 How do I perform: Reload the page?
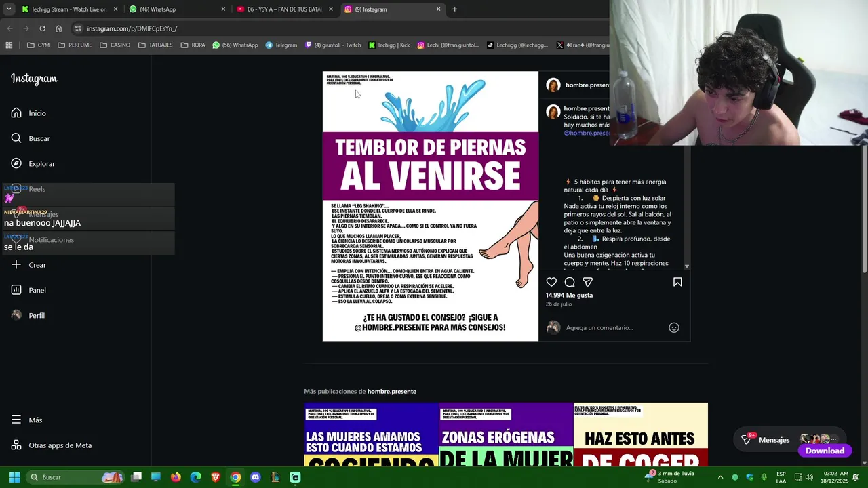[42, 28]
